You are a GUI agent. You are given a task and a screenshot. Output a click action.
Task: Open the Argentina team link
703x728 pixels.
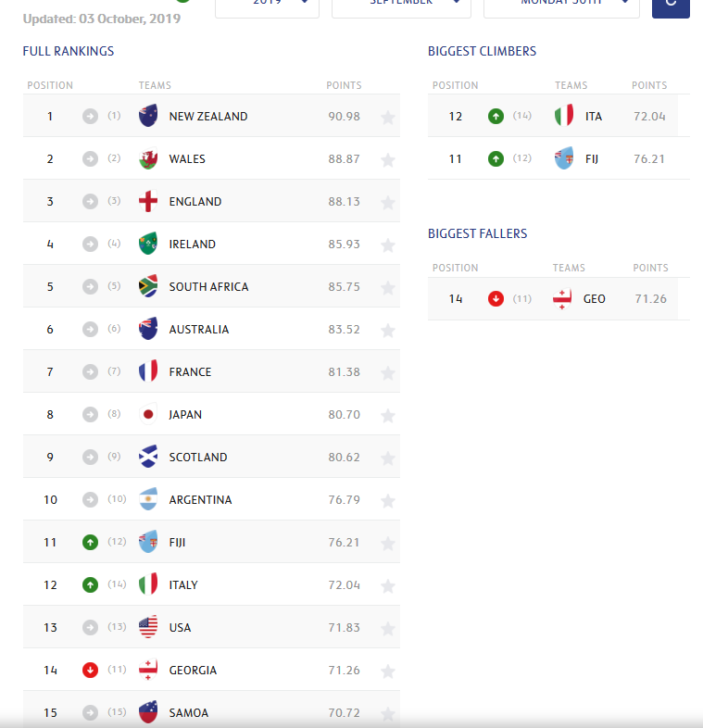coord(200,500)
